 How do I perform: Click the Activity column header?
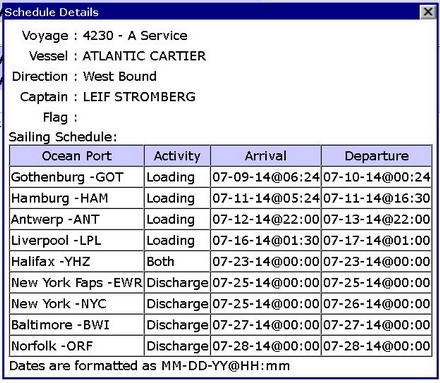(177, 156)
